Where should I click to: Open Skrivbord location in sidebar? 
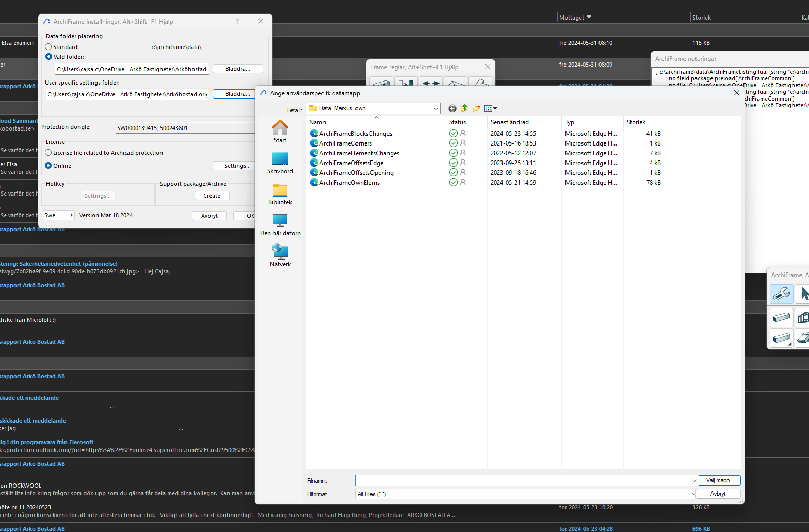[280, 163]
